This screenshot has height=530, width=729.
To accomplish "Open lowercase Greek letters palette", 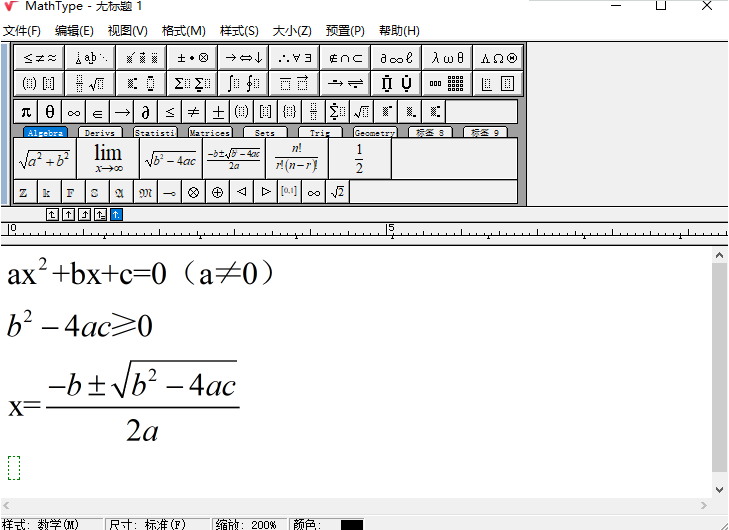I will point(448,58).
